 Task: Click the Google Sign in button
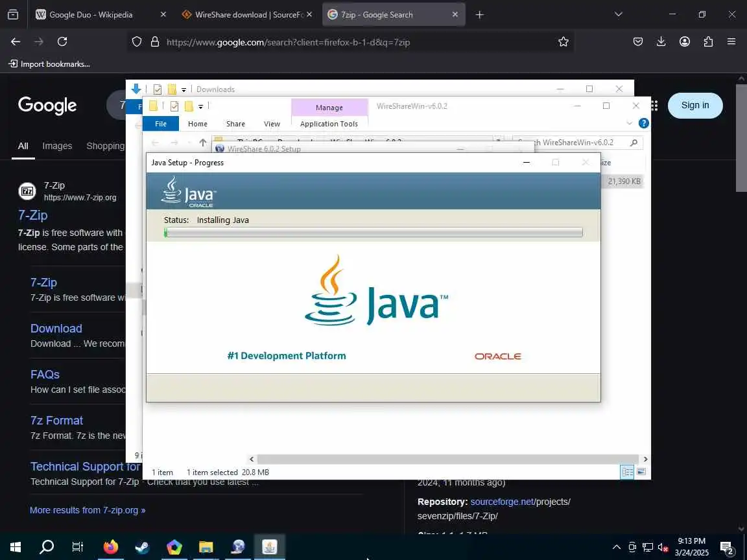(x=695, y=105)
